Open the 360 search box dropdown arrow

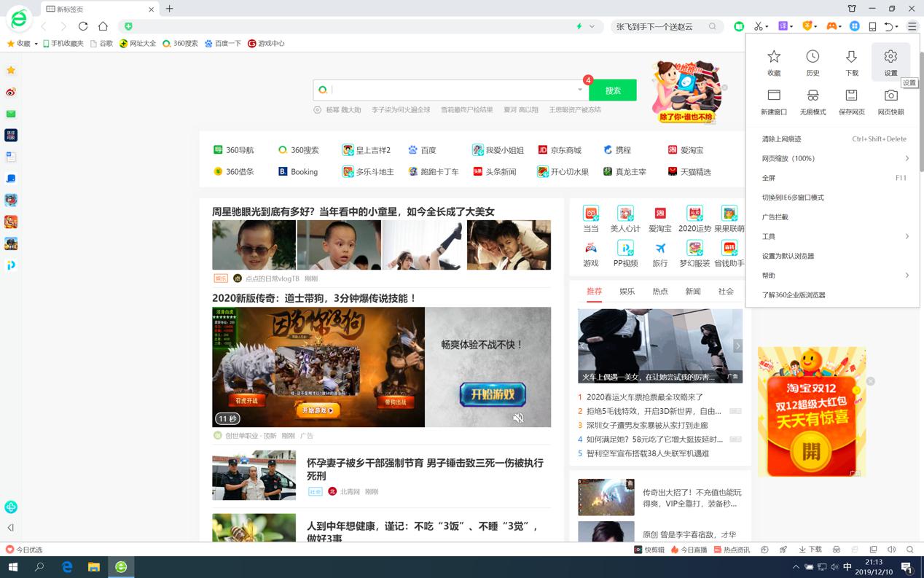580,90
